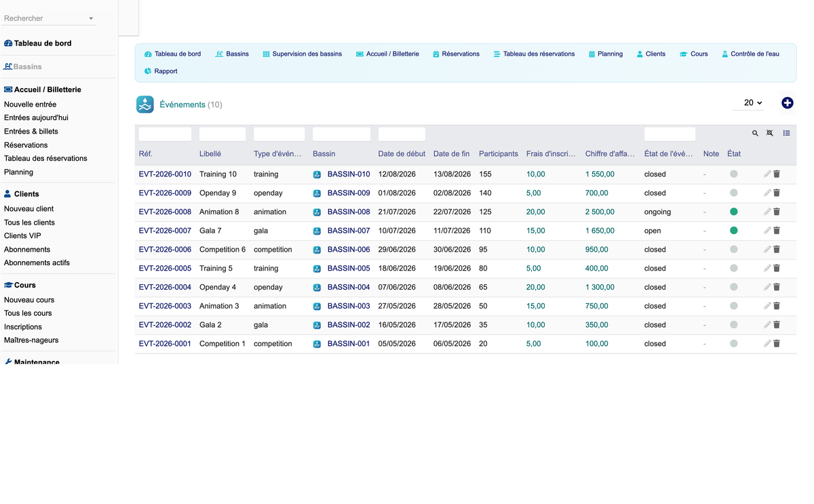Click delete trash for EVT-2026-0010
Viewport: 814px width, 504px height.
click(x=777, y=174)
